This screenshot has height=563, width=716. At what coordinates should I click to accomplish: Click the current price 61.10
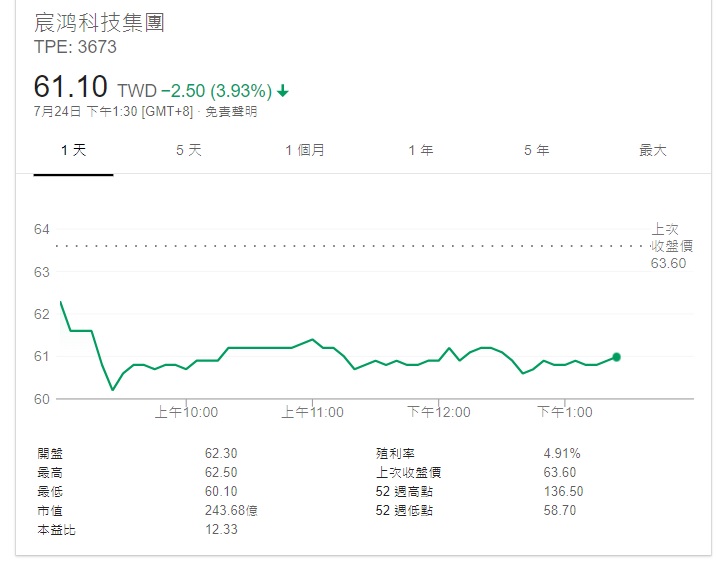point(71,86)
